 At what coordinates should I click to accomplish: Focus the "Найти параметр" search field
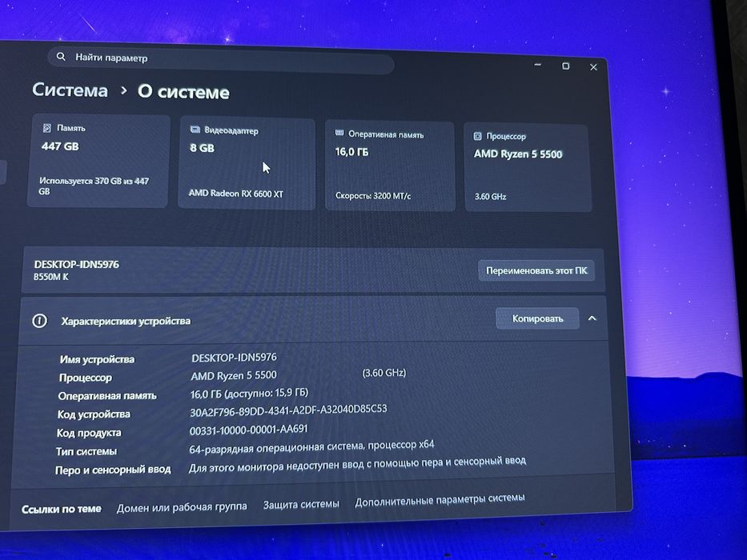220,59
